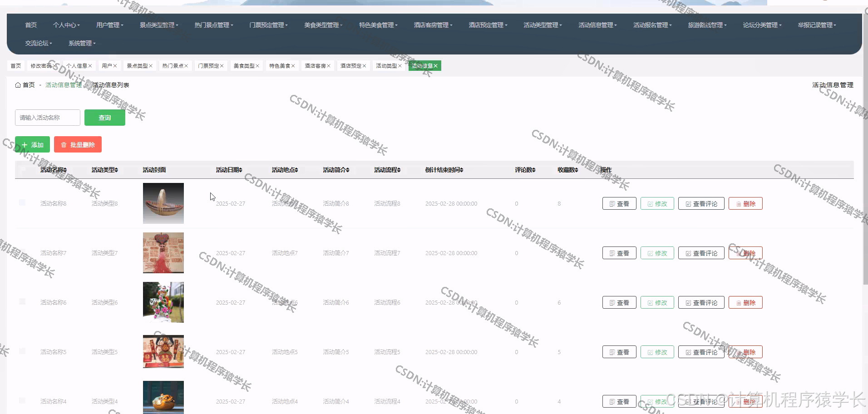Expand the 旅游路线管理 navigation dropdown
868x414 pixels.
707,25
